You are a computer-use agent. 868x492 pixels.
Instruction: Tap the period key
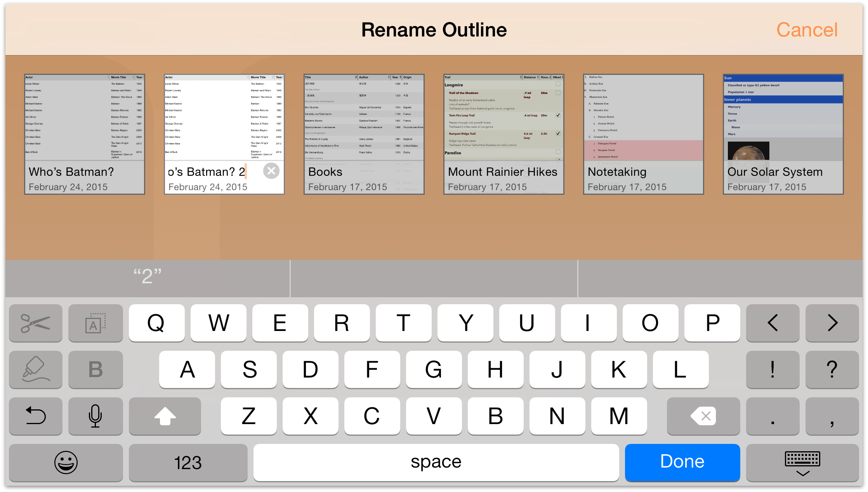[x=773, y=416]
